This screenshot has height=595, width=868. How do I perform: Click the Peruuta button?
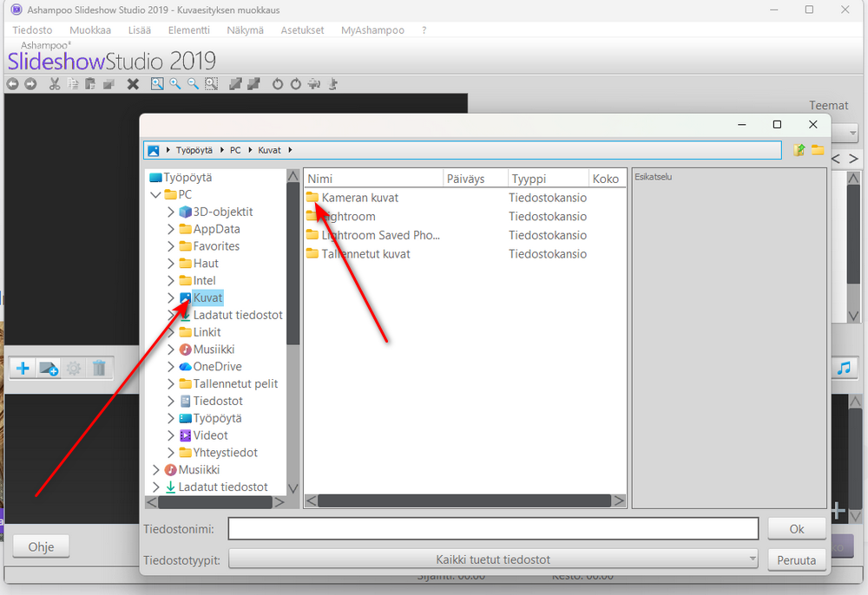coord(797,560)
